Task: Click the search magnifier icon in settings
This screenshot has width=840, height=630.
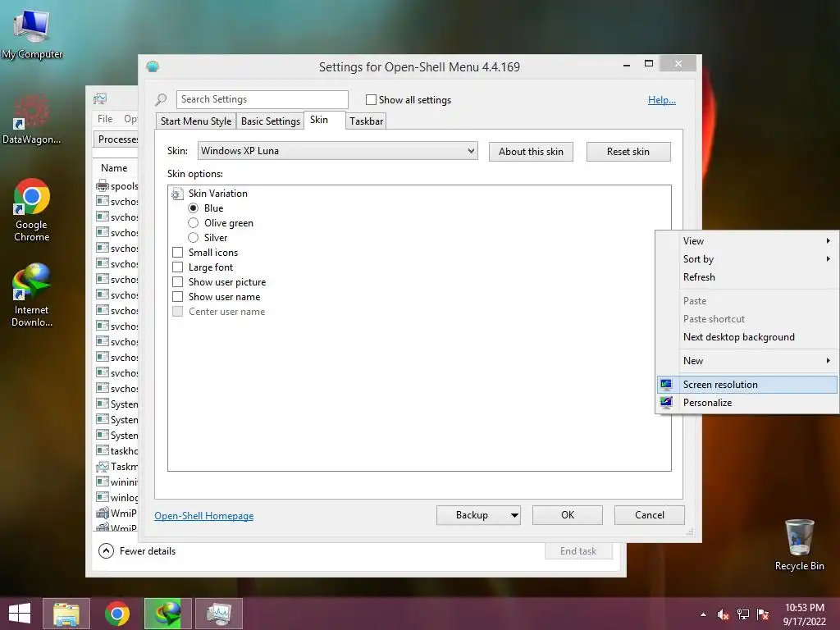Action: point(161,99)
